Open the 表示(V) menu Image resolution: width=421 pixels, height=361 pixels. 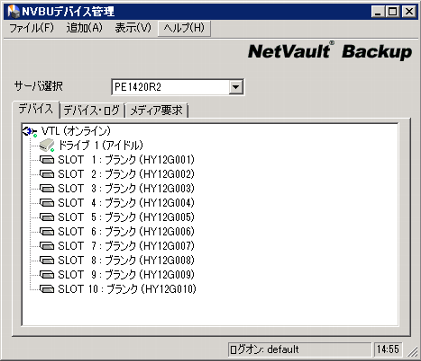(x=133, y=28)
